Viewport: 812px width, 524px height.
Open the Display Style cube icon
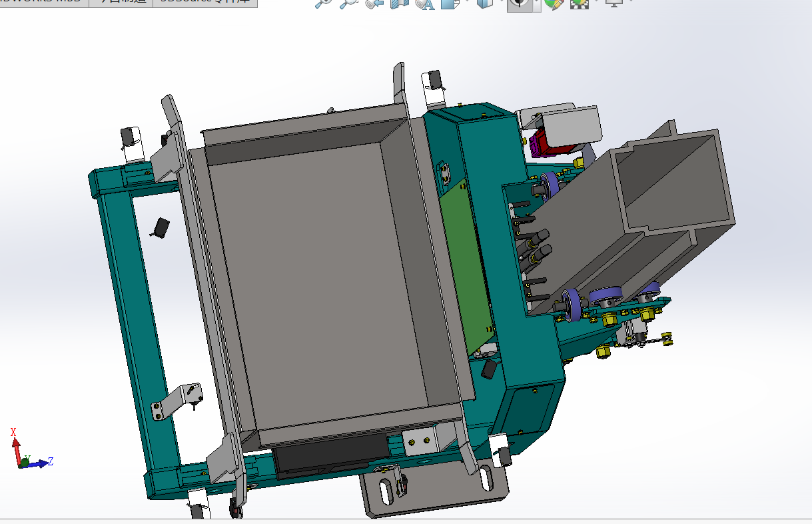(485, 3)
